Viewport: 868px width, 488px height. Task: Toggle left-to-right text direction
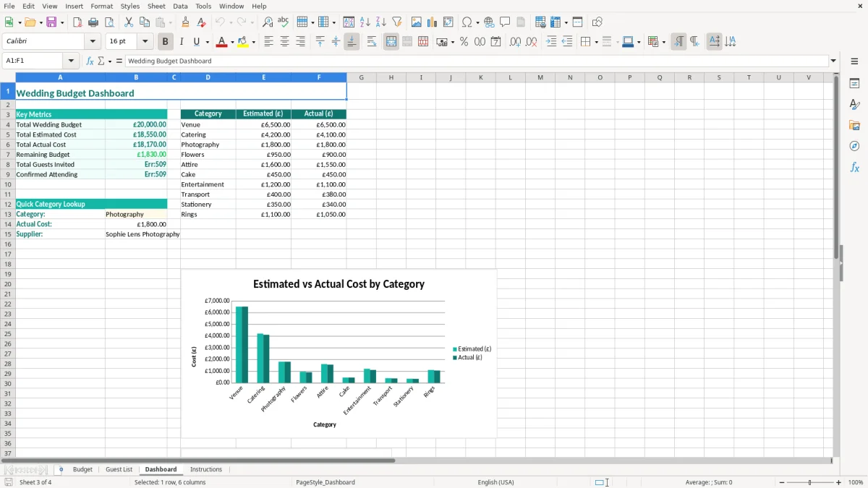tap(678, 41)
